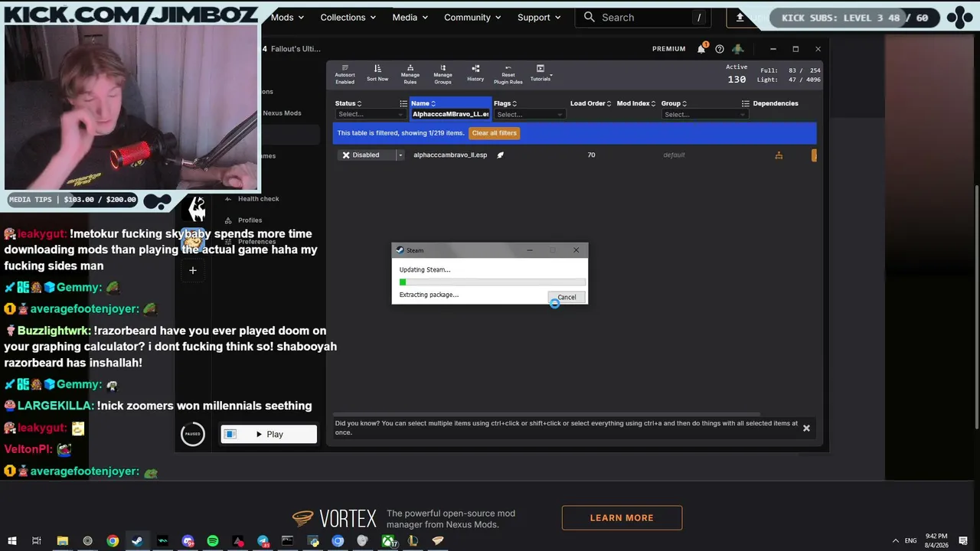Click the ENG language indicator

(x=911, y=540)
